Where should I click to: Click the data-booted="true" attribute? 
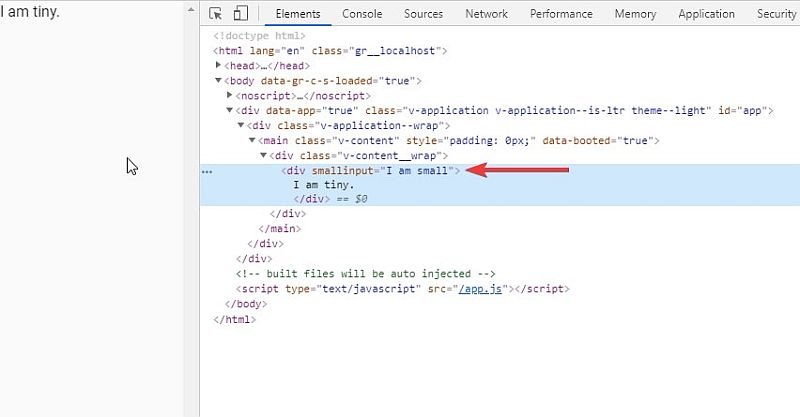click(x=598, y=140)
